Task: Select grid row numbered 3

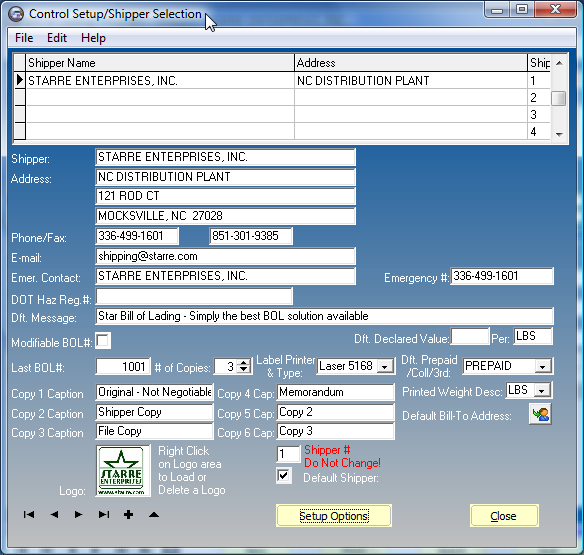Action: point(282,114)
